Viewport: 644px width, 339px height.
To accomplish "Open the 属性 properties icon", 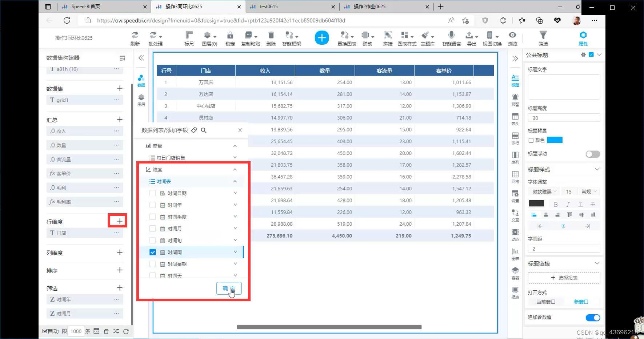I will click(x=583, y=38).
